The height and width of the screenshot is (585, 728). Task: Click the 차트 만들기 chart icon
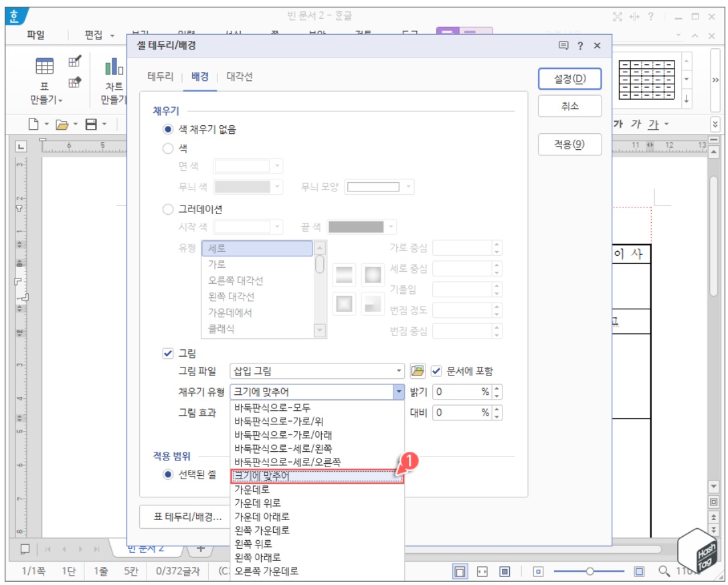(114, 67)
